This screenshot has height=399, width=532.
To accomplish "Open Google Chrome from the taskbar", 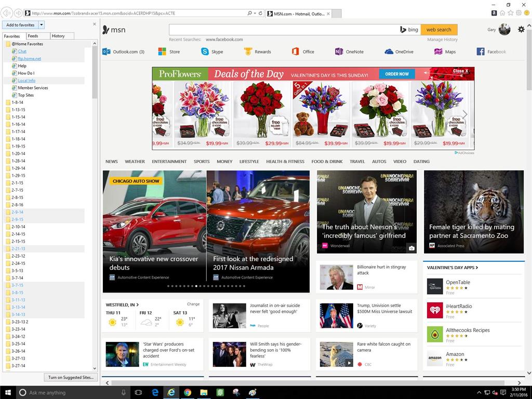I will click(x=188, y=393).
